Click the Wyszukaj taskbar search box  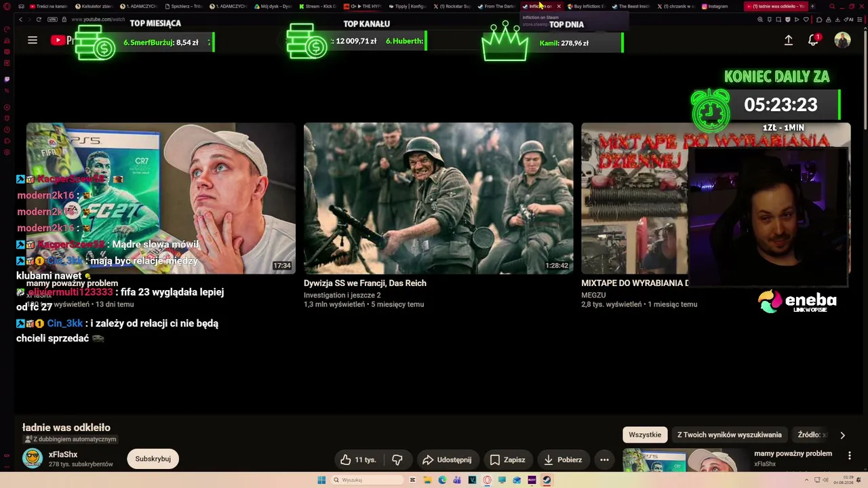(366, 480)
